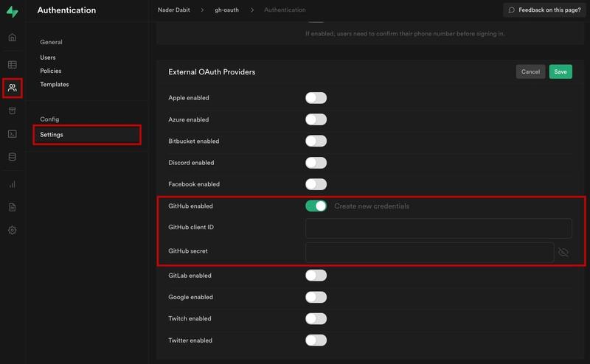Toggle Discord enabled switch
590x364 pixels.
tap(316, 163)
